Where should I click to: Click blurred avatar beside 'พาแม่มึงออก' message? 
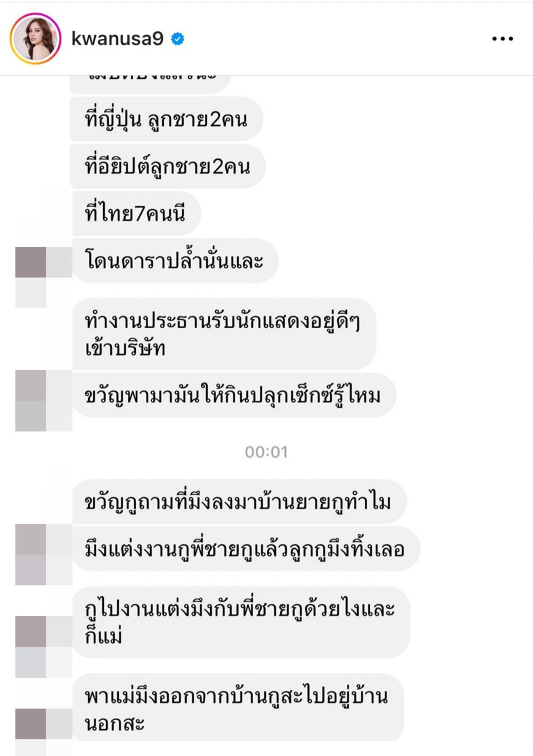44,732
